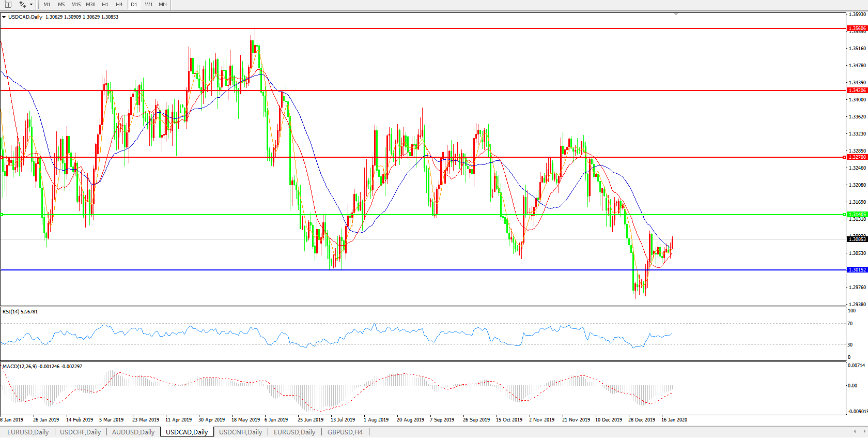
Task: Open the arrows tool dropdown arrow
Action: click(x=32, y=4)
